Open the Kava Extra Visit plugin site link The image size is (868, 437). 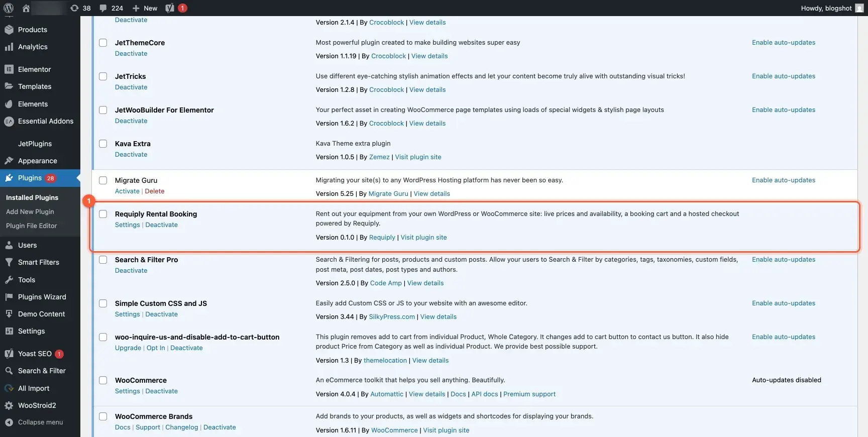coord(418,157)
